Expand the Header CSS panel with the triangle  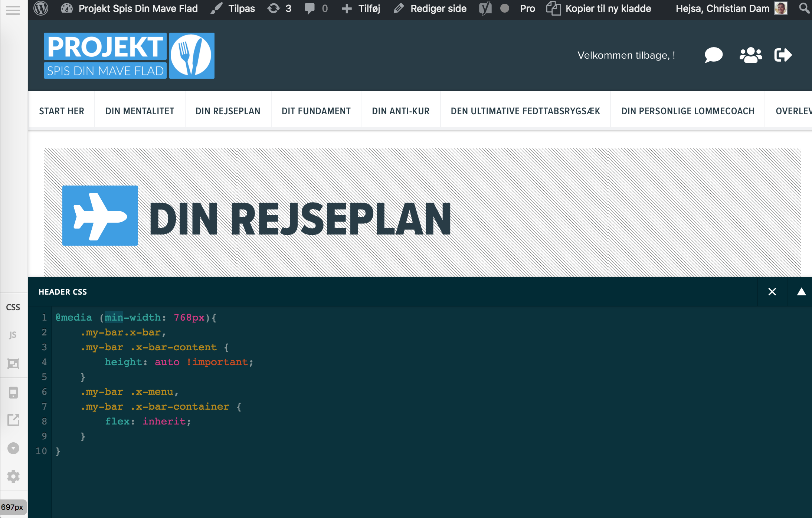[x=801, y=292]
